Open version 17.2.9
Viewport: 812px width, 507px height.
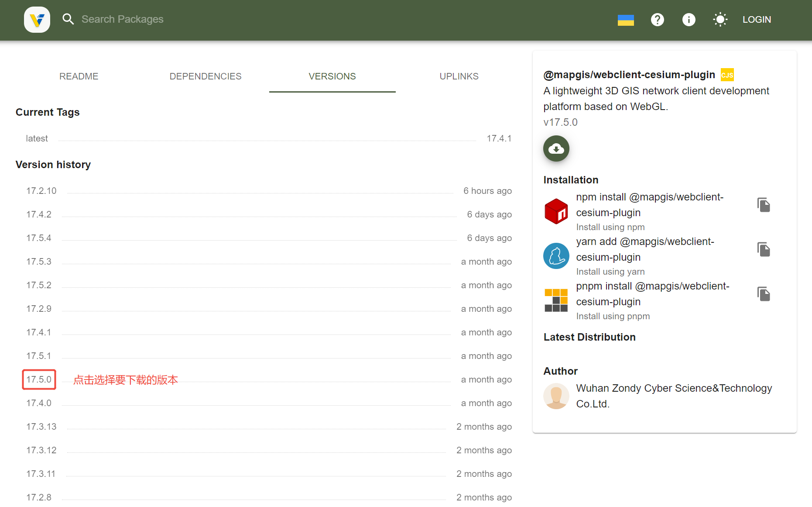point(39,309)
